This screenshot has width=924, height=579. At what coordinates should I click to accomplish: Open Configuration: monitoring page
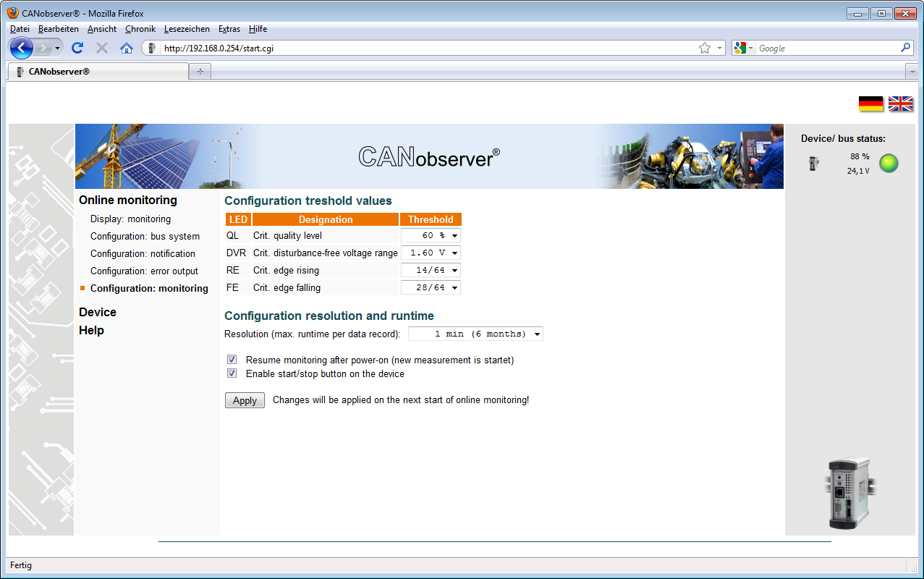tap(149, 288)
